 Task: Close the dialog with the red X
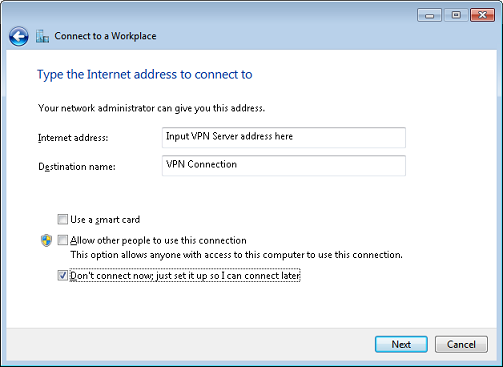click(482, 15)
